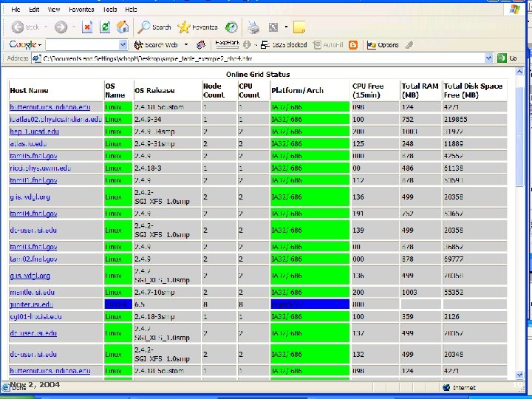Refresh the page with the green arrows icon
Viewport: 532px width, 399px height.
[105, 27]
